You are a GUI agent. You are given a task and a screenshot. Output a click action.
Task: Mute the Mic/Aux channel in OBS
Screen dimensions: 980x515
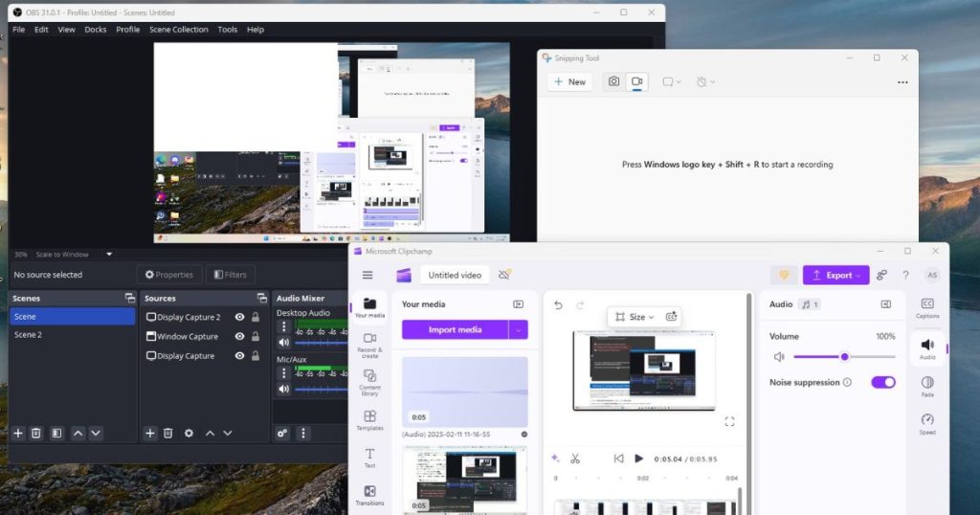click(283, 389)
